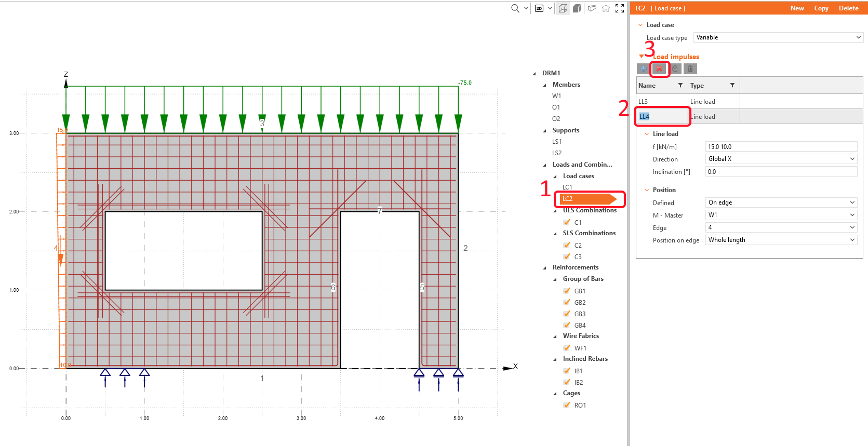The image size is (868, 446).
Task: Open the Direction dropdown showing Global X
Action: [x=781, y=159]
